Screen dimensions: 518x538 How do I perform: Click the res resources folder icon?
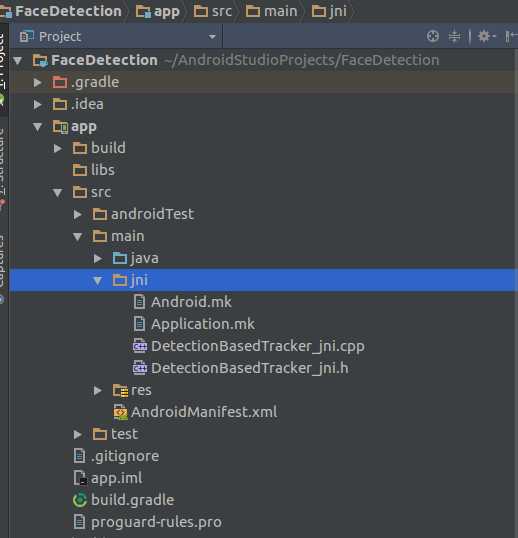pyautogui.click(x=120, y=390)
